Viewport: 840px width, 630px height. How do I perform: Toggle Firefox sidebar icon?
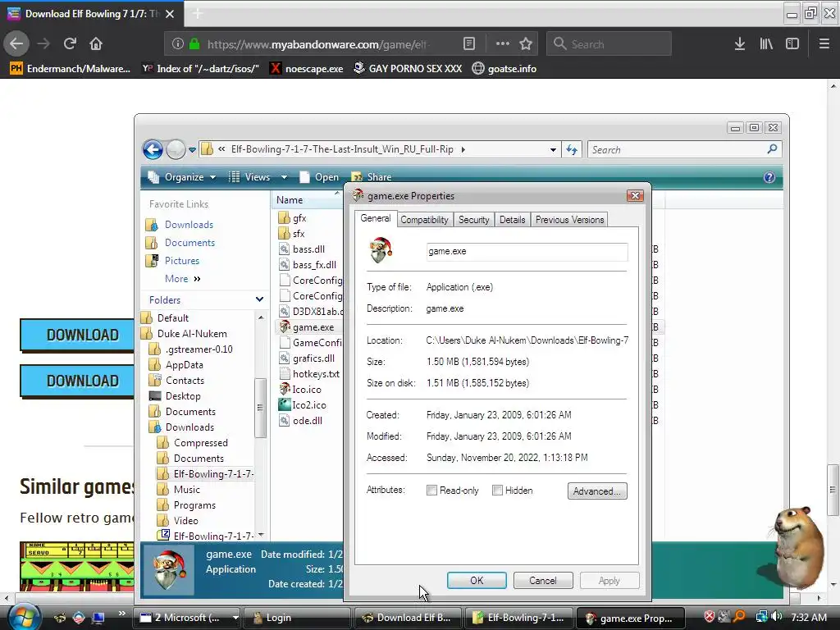pyautogui.click(x=792, y=44)
